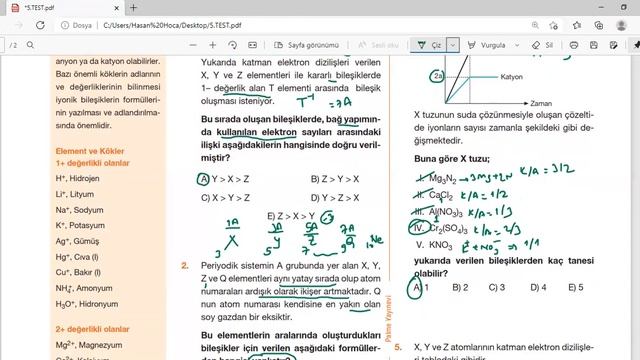Click question number '2.' marker
640x360 pixels.
point(185,266)
